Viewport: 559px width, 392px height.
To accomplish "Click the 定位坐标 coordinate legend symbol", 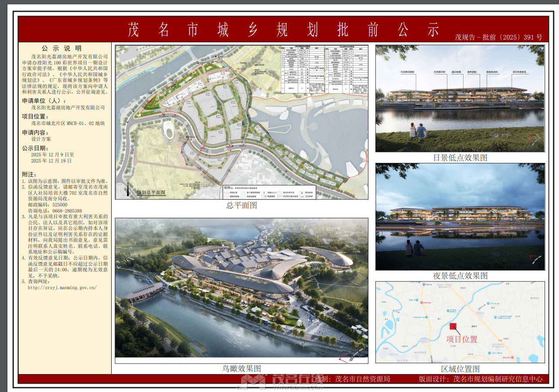I will coord(301,197).
